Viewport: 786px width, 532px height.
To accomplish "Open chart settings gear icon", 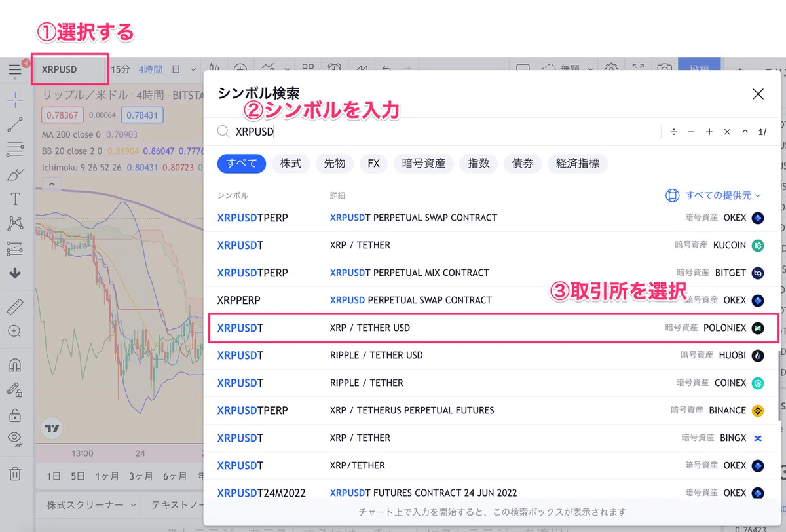I will tap(611, 69).
